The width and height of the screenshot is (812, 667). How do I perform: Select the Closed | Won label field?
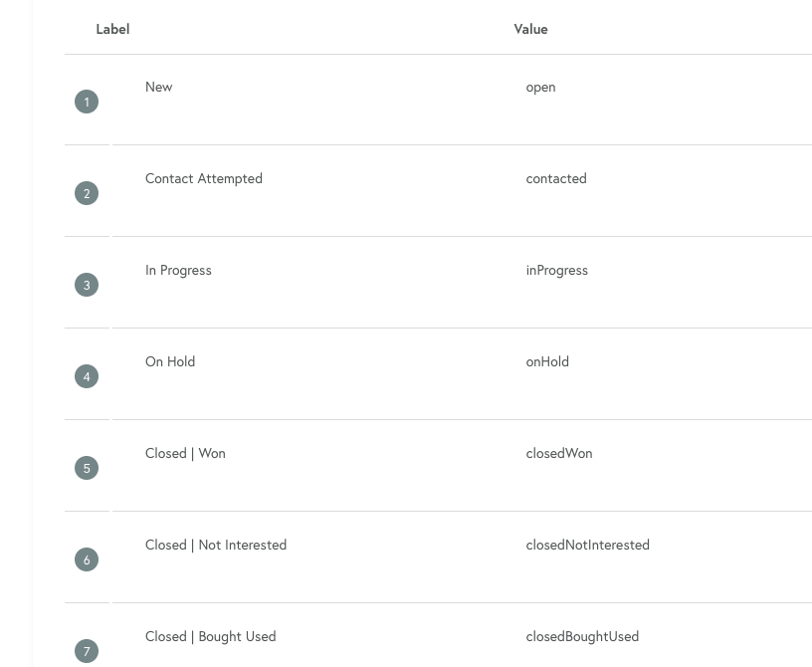pos(185,453)
